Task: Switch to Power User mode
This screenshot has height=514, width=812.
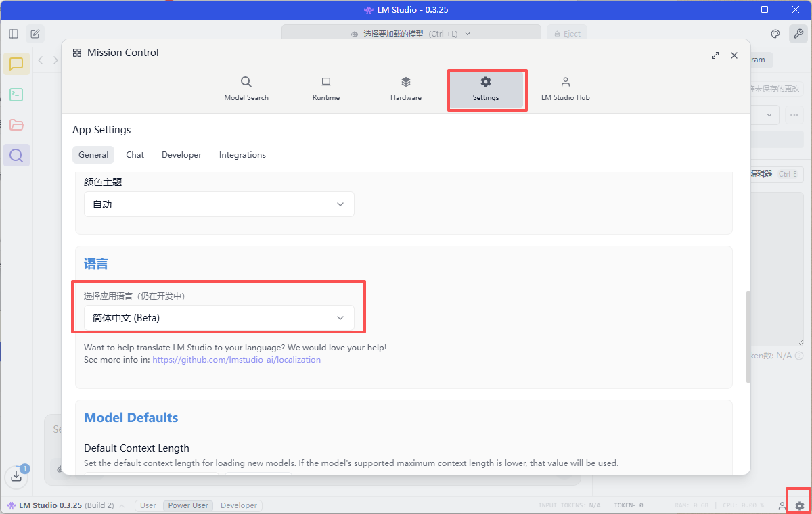Action: tap(189, 505)
